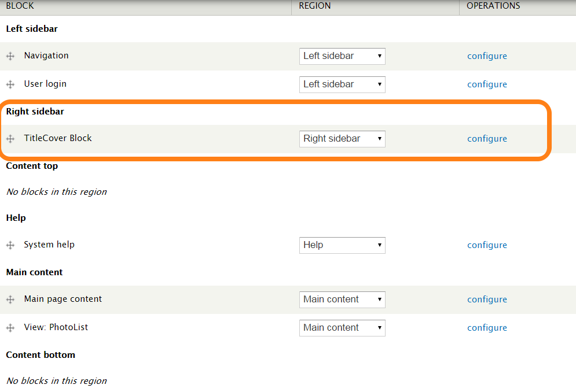
Task: Open the region dropdown for Main page content
Action: coord(342,299)
